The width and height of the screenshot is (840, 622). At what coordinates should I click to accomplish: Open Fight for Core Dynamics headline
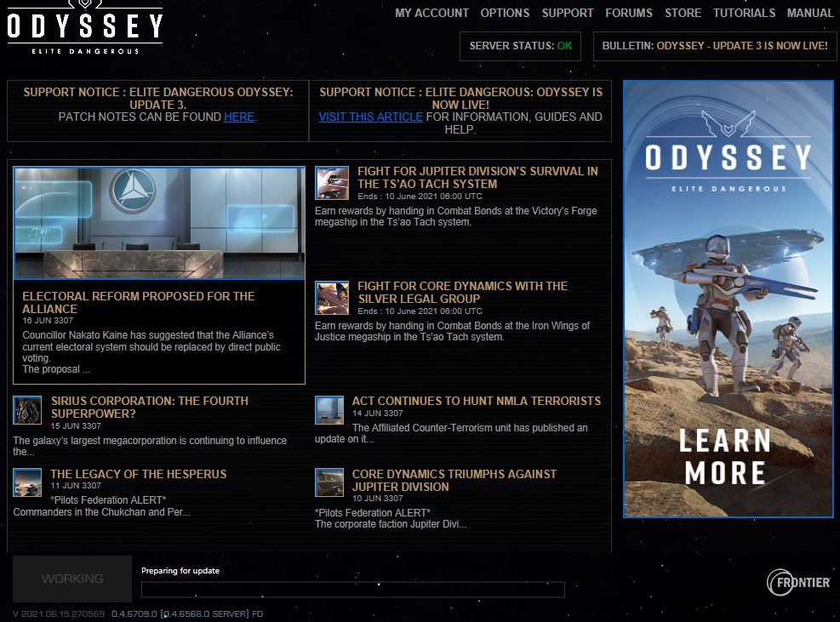[462, 293]
